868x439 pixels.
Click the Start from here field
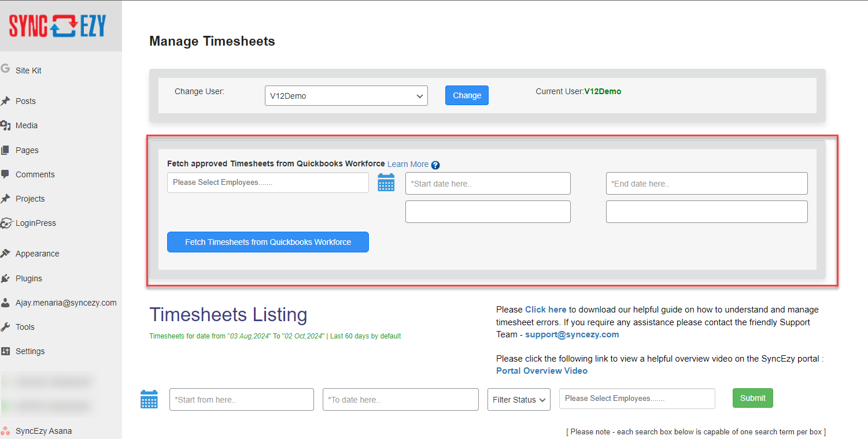coord(242,399)
